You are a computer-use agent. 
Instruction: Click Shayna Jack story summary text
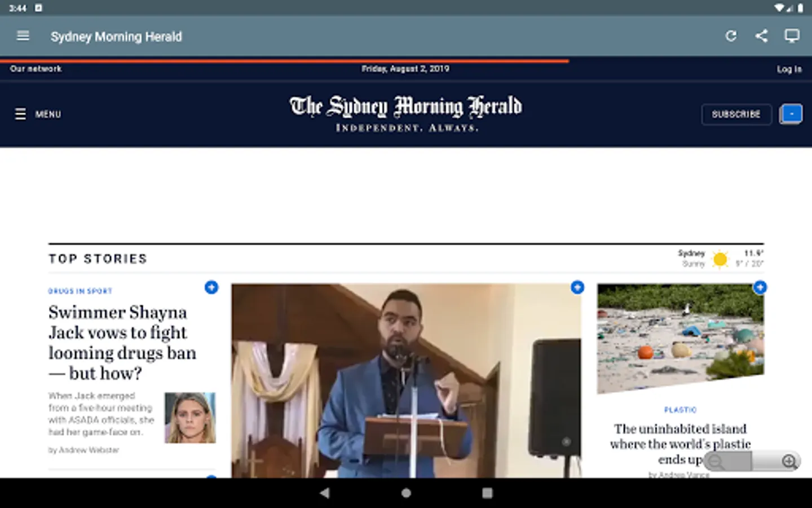click(101, 414)
